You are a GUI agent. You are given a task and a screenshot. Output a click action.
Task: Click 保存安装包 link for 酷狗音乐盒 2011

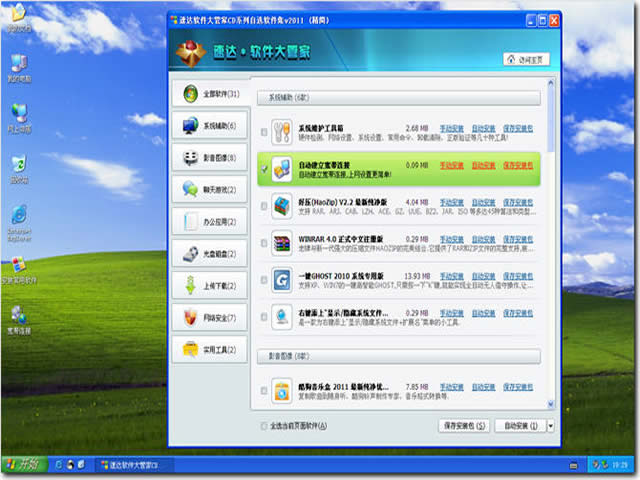click(x=518, y=387)
